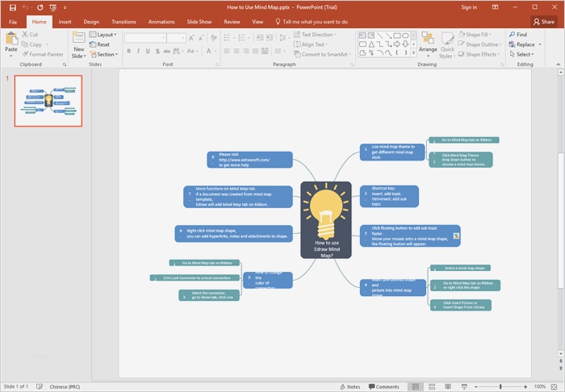The height and width of the screenshot is (392, 565).
Task: Toggle Italic text formatting
Action: (138, 51)
